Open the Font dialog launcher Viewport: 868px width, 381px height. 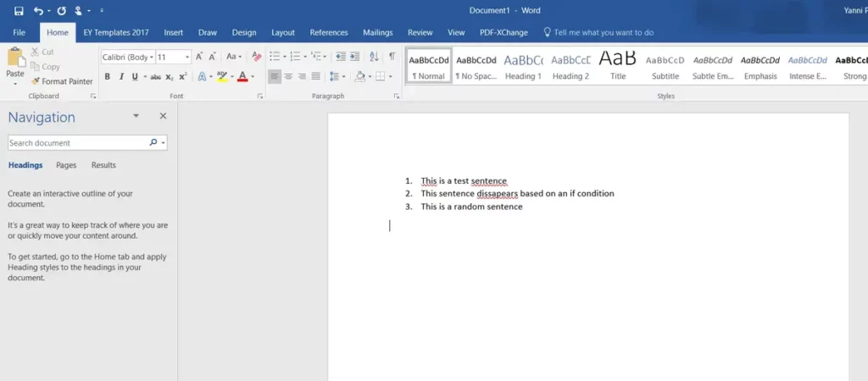click(260, 97)
